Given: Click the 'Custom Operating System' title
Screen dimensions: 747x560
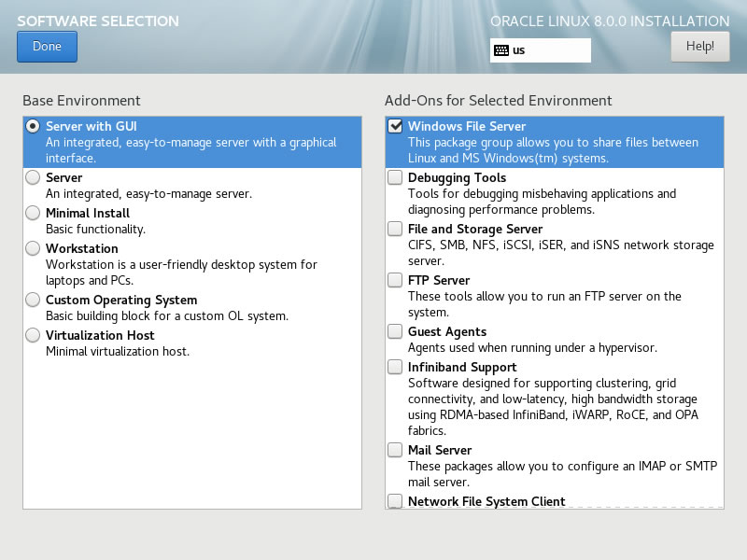Looking at the screenshot, I should tap(121, 300).
